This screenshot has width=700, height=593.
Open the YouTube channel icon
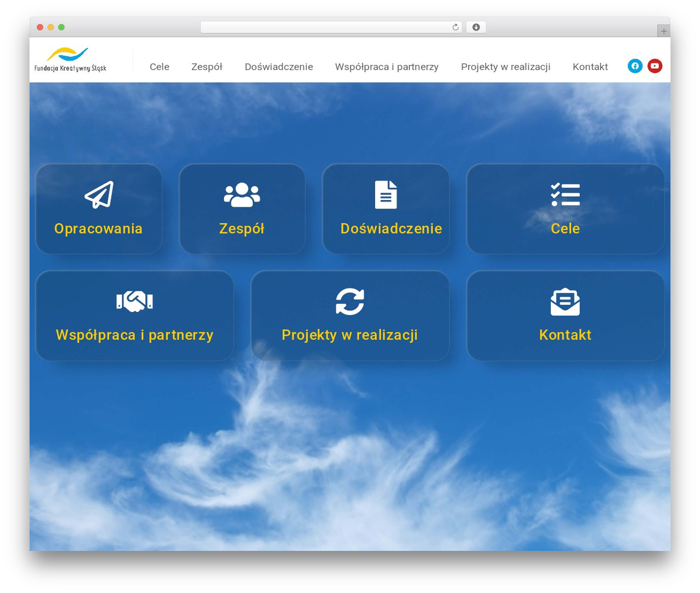(655, 66)
